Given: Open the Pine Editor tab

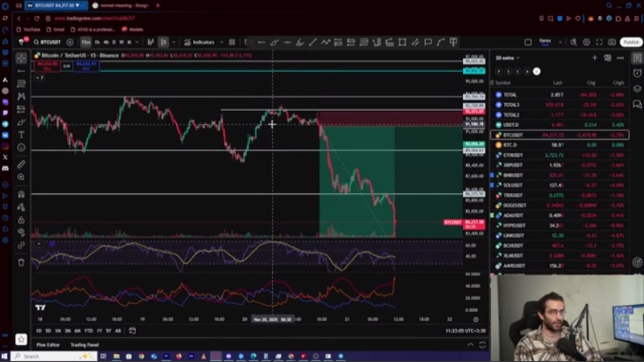Looking at the screenshot, I should [x=47, y=345].
